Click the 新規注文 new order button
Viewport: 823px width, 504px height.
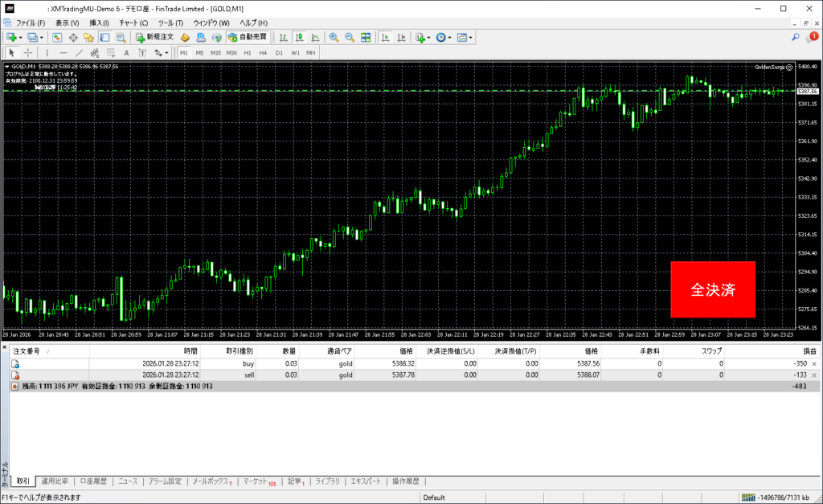(x=154, y=37)
